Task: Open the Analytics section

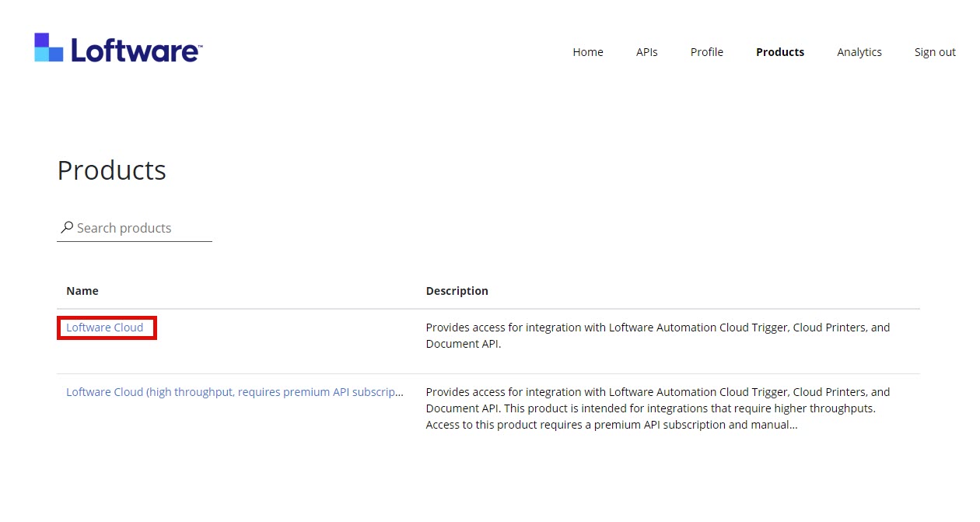Action: 859,52
